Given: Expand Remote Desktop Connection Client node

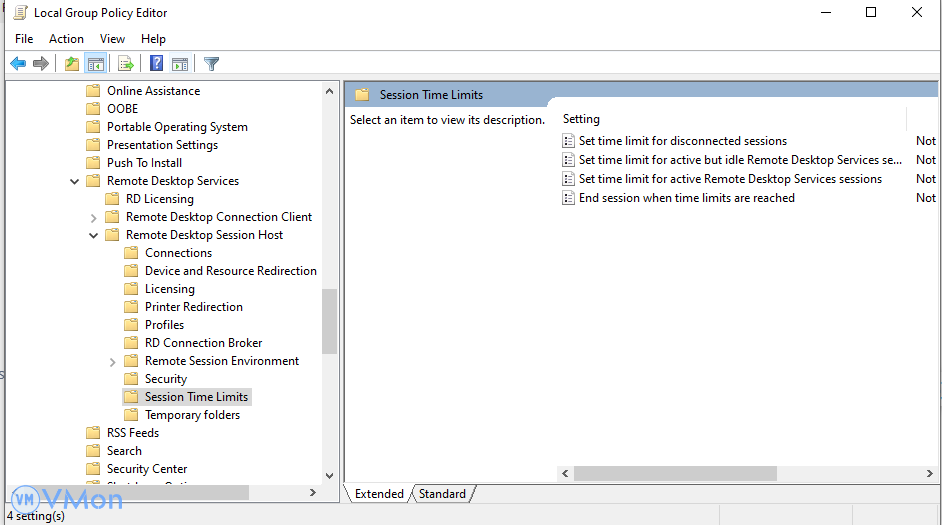Looking at the screenshot, I should pyautogui.click(x=94, y=217).
